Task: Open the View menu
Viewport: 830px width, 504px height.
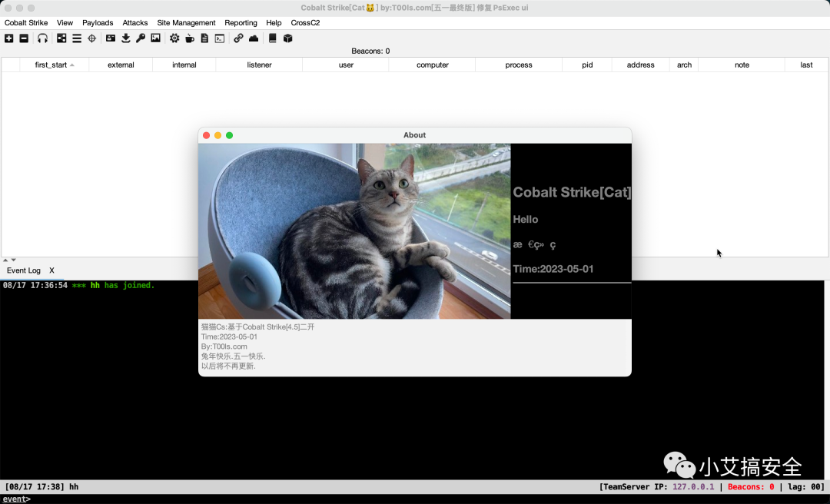Action: (65, 23)
